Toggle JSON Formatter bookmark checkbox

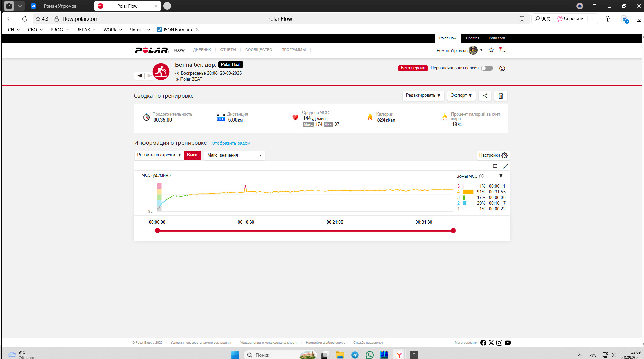[159, 30]
